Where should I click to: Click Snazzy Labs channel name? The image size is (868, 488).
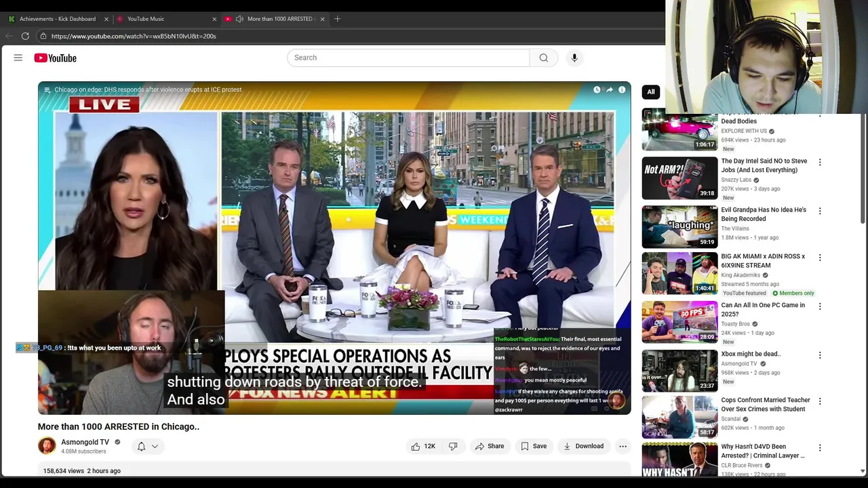[x=736, y=180]
